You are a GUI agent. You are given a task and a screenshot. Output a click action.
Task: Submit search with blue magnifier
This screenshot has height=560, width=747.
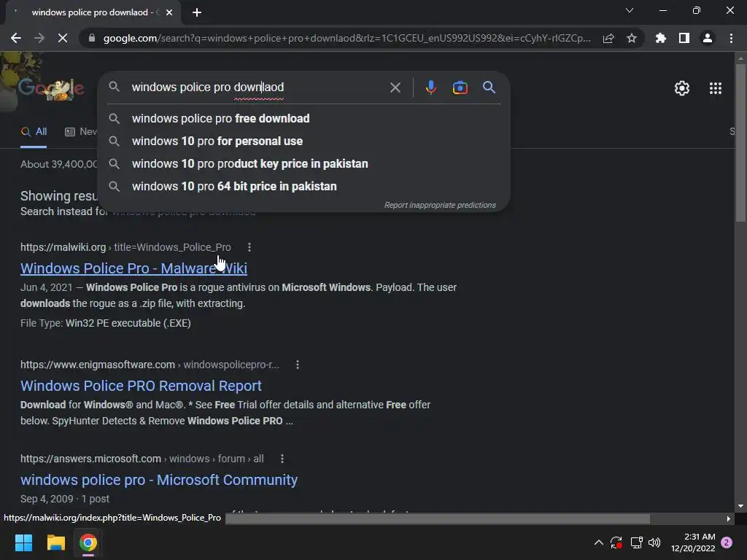(489, 87)
